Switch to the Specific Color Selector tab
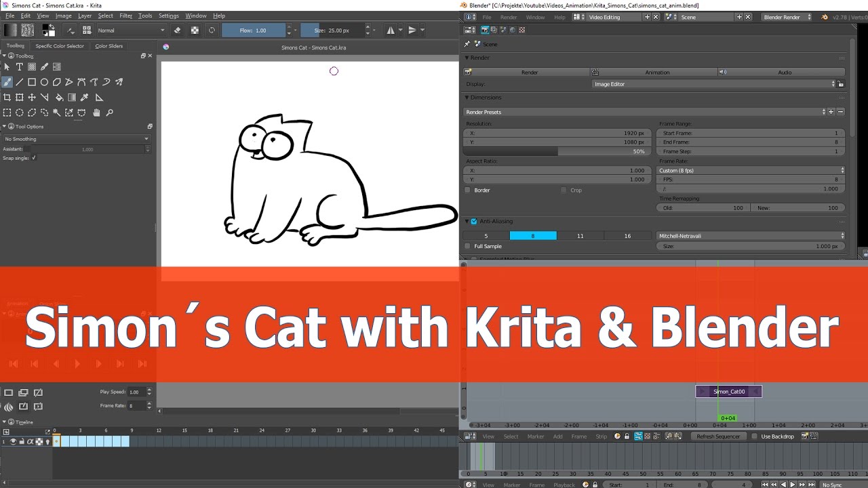 60,46
